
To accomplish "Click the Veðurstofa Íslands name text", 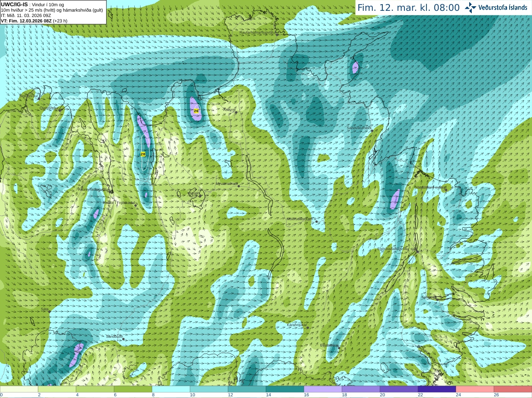I will 503,7.
